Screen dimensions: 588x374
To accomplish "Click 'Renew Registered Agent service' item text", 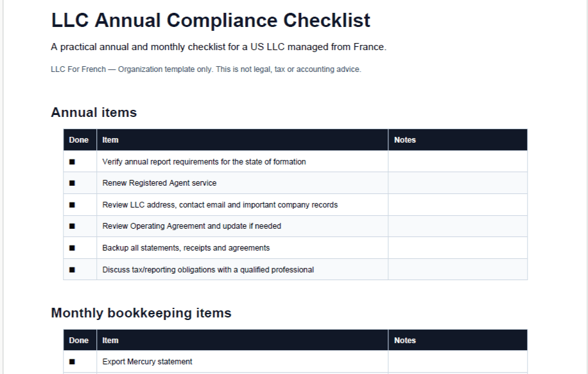I will pyautogui.click(x=159, y=183).
